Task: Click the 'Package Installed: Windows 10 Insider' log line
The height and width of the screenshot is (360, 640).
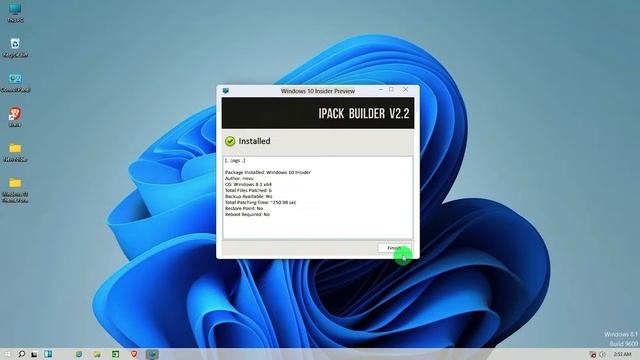Action: 267,172
